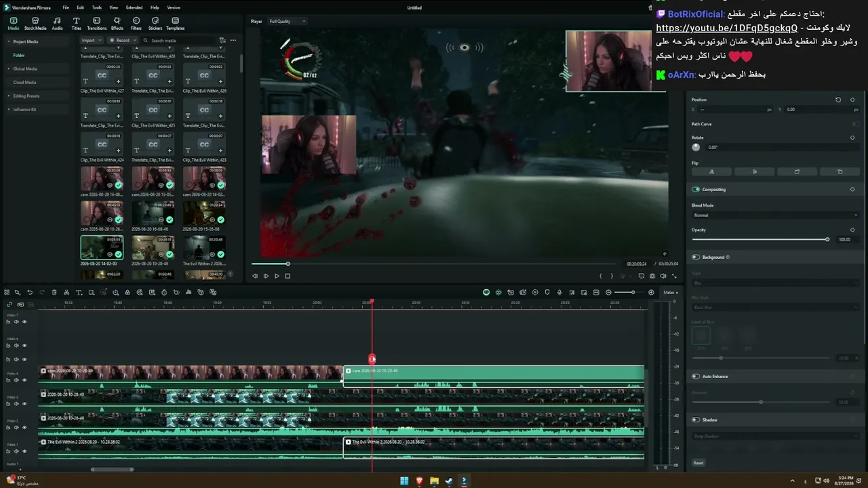
Task: Add a Rotate keyframe
Action: tap(852, 138)
